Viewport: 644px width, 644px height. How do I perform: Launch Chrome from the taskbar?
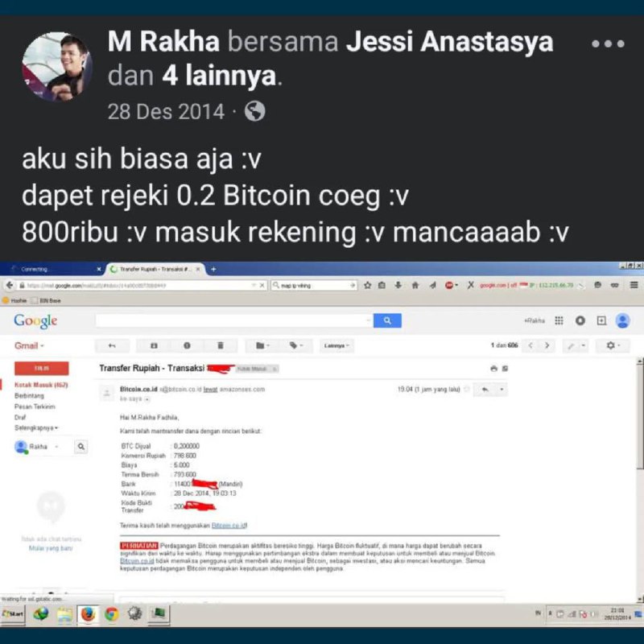[x=111, y=614]
